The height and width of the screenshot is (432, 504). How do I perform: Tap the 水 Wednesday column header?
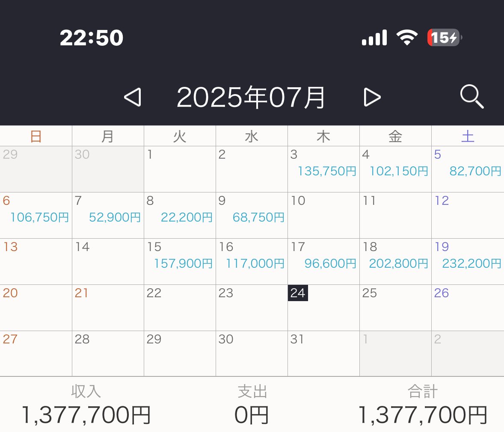tap(252, 136)
